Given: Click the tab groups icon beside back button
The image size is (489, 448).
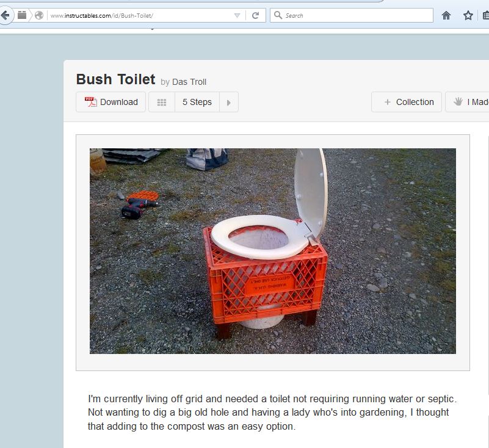Looking at the screenshot, I should (x=22, y=15).
